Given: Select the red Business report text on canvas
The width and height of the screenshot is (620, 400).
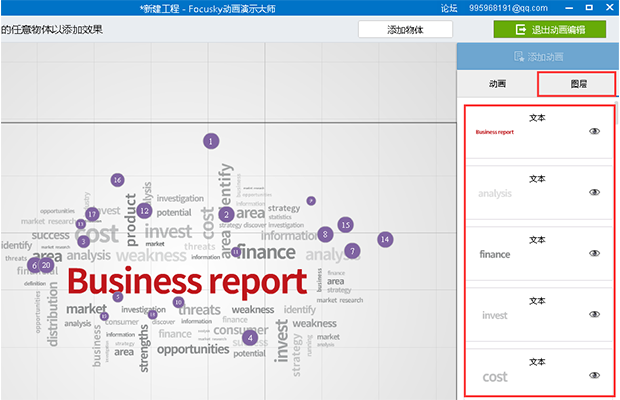Looking at the screenshot, I should [187, 281].
